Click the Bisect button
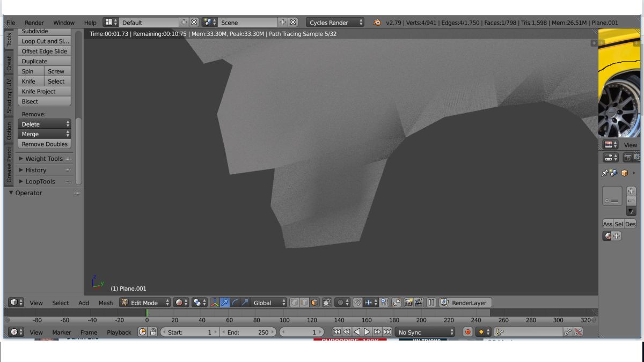 click(x=45, y=101)
